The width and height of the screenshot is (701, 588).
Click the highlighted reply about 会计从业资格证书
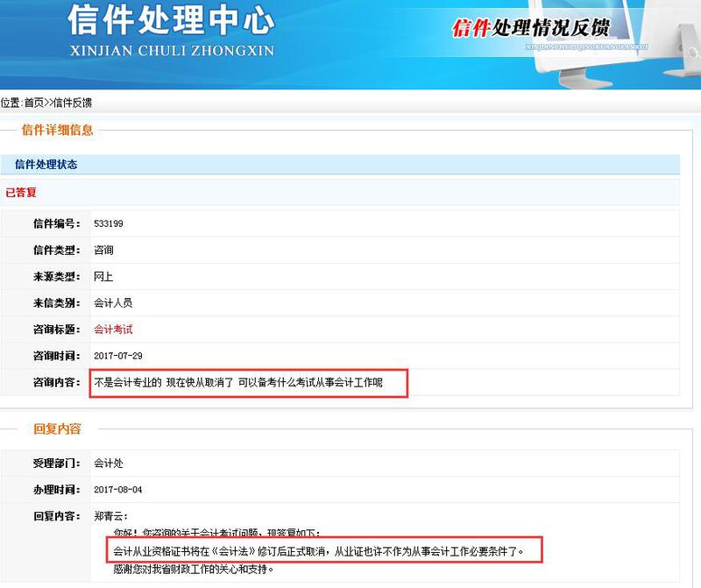click(x=319, y=552)
